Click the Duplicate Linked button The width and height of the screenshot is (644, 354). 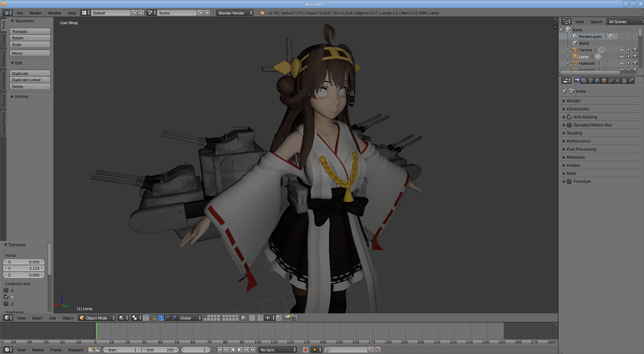coord(30,80)
